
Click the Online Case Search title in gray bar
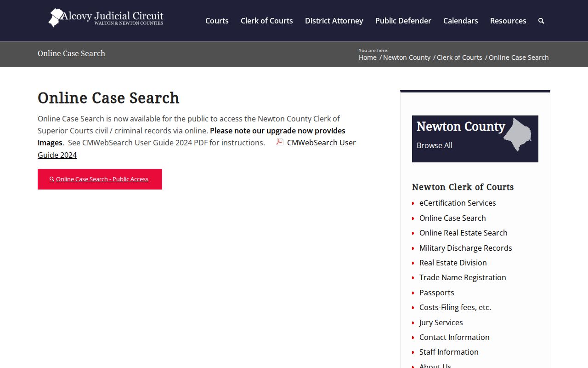coord(71,53)
